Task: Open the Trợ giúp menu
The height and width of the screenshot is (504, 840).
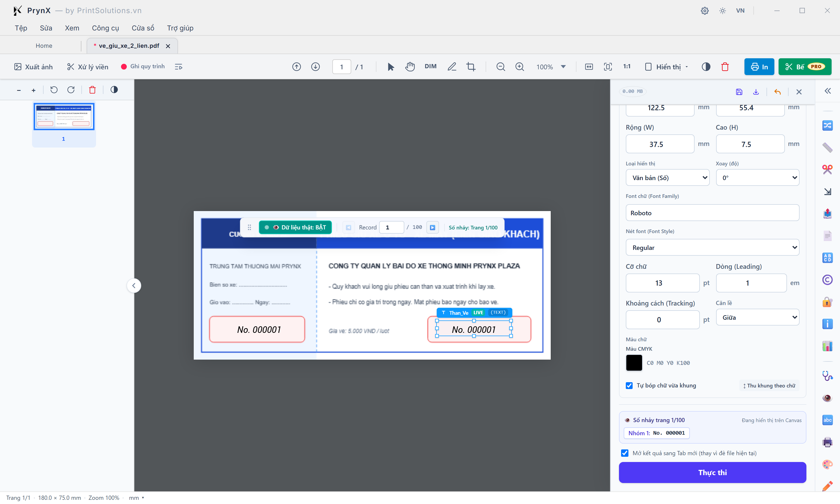Action: pyautogui.click(x=180, y=28)
